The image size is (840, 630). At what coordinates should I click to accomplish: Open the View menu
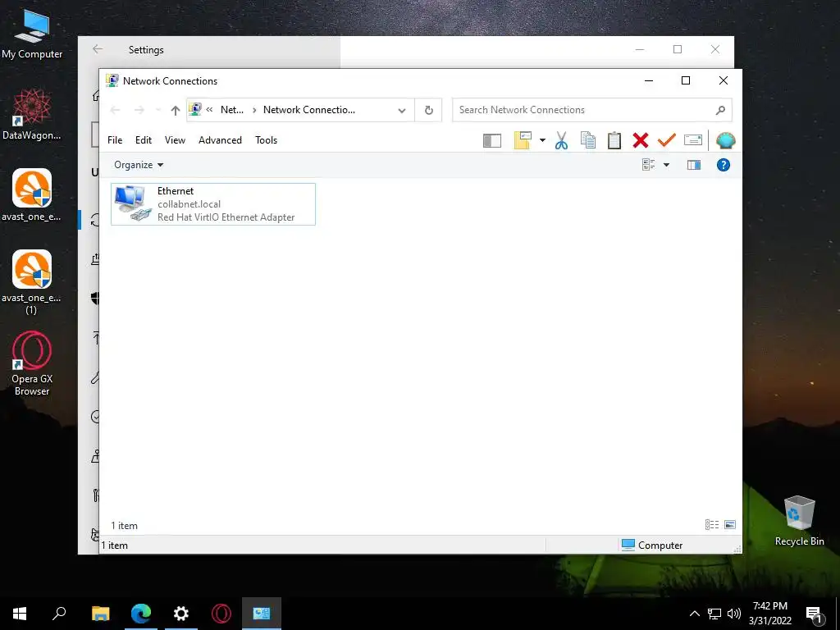click(175, 140)
